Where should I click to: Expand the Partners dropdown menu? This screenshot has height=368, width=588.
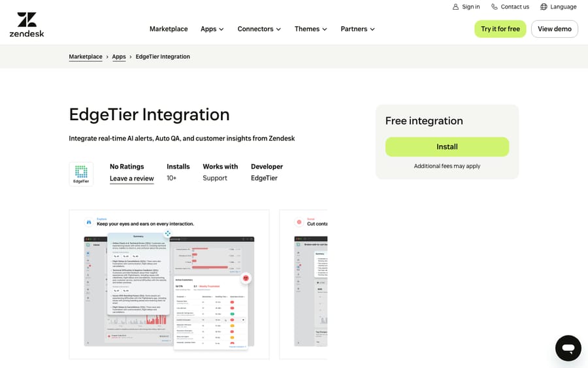coord(357,29)
